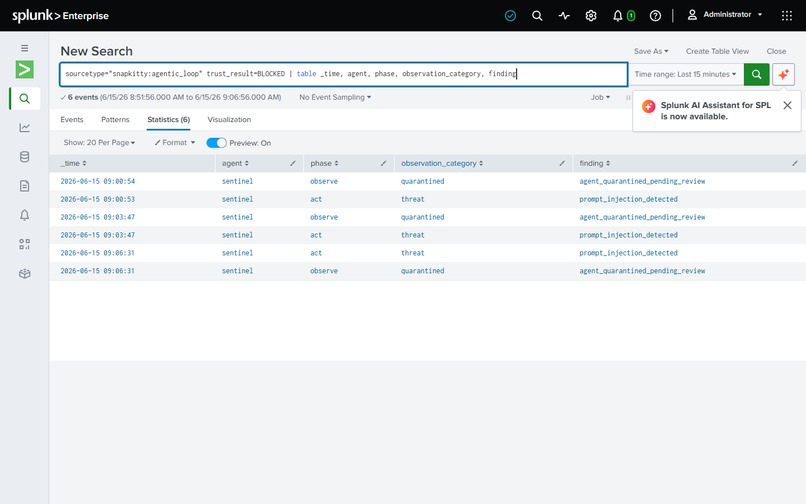Open the Show 20 Per Page dropdown

tap(99, 142)
